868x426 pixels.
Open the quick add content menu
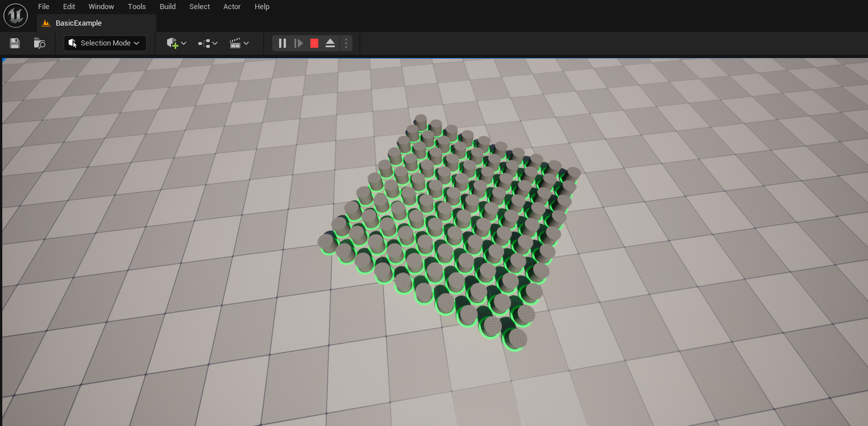pos(176,43)
